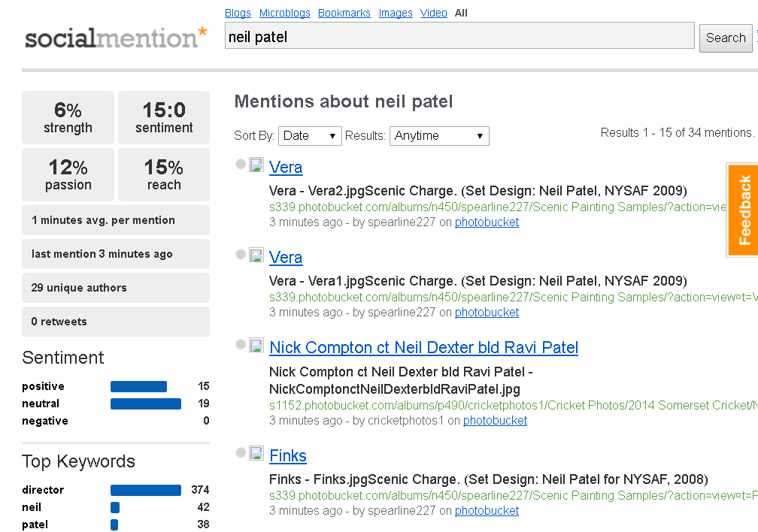
Task: Click grey sentiment dot beside Finks result
Action: tap(241, 452)
